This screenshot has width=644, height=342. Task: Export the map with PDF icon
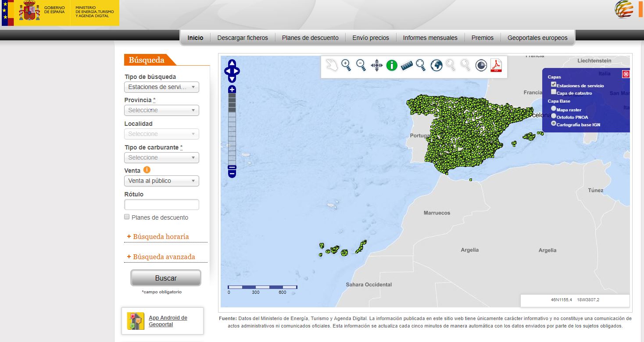click(496, 66)
